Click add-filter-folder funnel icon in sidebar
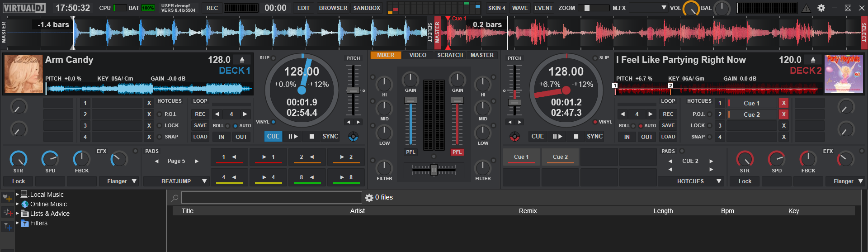 7,226
